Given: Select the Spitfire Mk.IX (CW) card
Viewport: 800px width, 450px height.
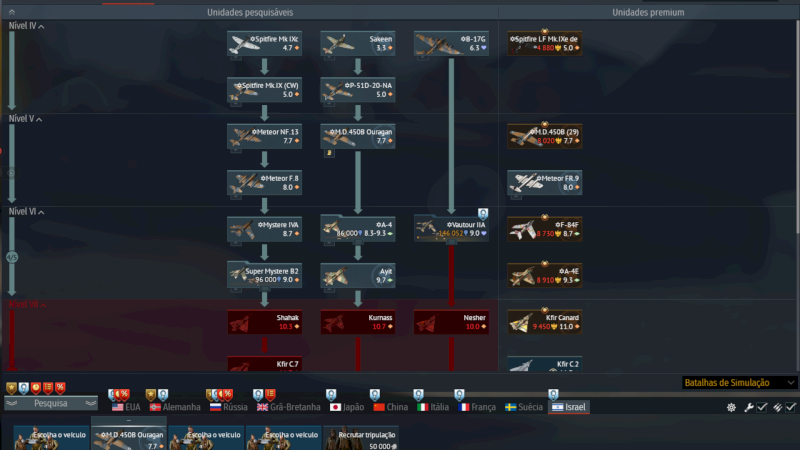Looking at the screenshot, I should tap(264, 90).
